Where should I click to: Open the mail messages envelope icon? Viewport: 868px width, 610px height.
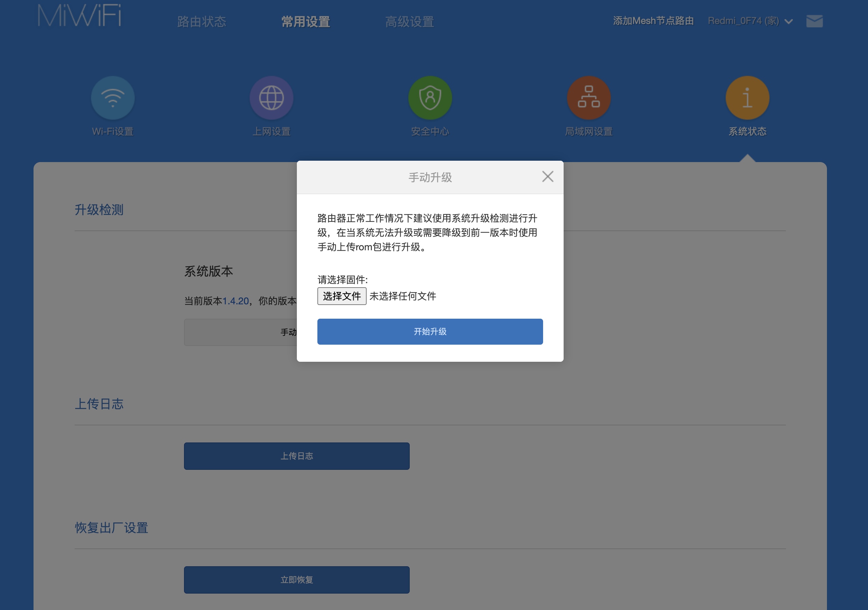pyautogui.click(x=814, y=21)
